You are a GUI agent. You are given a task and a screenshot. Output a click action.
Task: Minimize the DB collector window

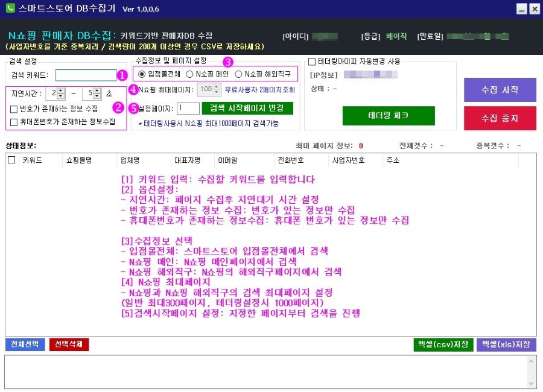click(521, 8)
